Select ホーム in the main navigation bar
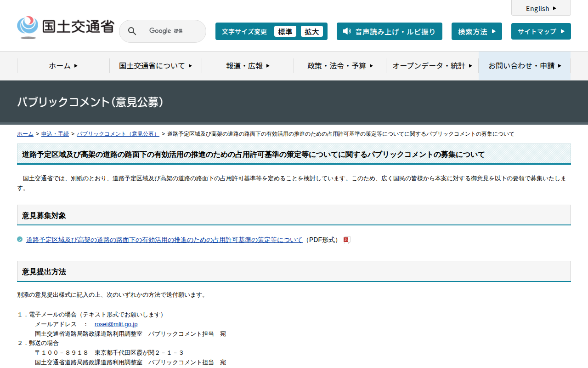The height and width of the screenshot is (368, 588). pos(63,66)
